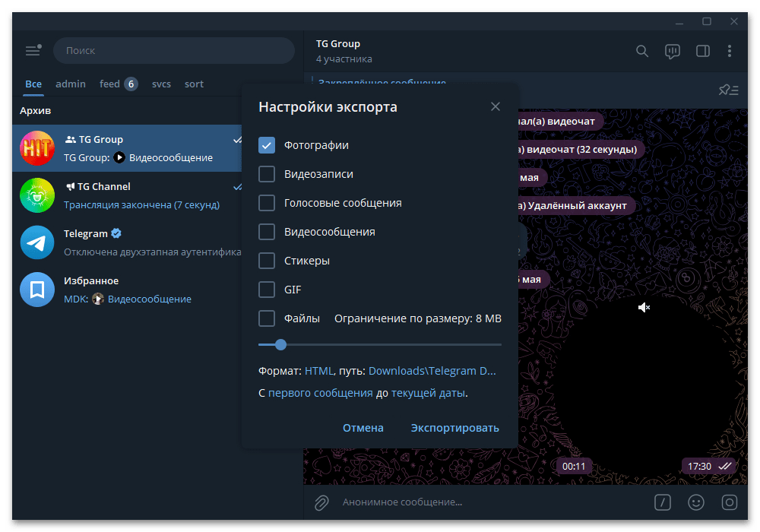The image size is (760, 532).
Task: Open the Telegram service chat avatar
Action: click(x=37, y=242)
